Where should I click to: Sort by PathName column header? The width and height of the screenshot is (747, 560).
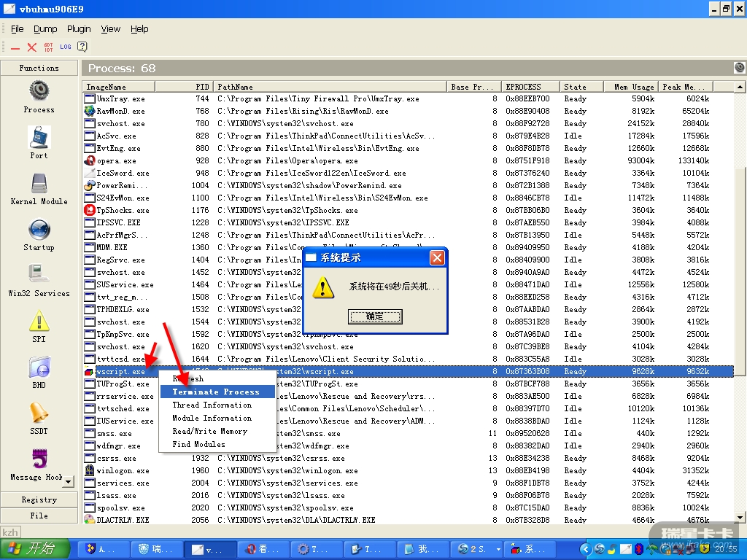330,87
